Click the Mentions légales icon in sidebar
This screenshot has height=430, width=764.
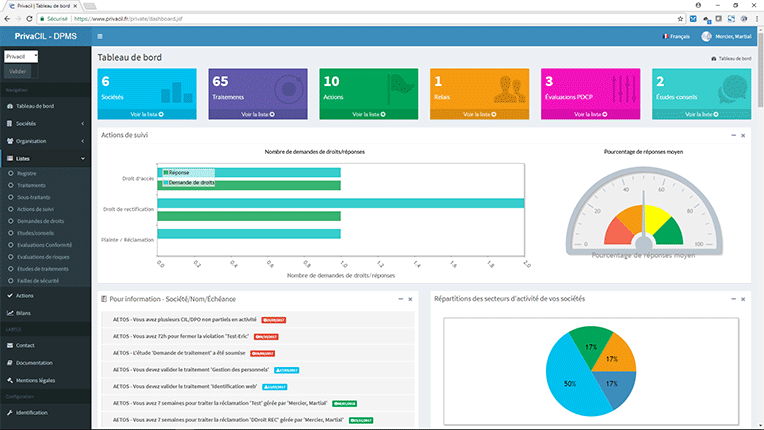(9, 380)
